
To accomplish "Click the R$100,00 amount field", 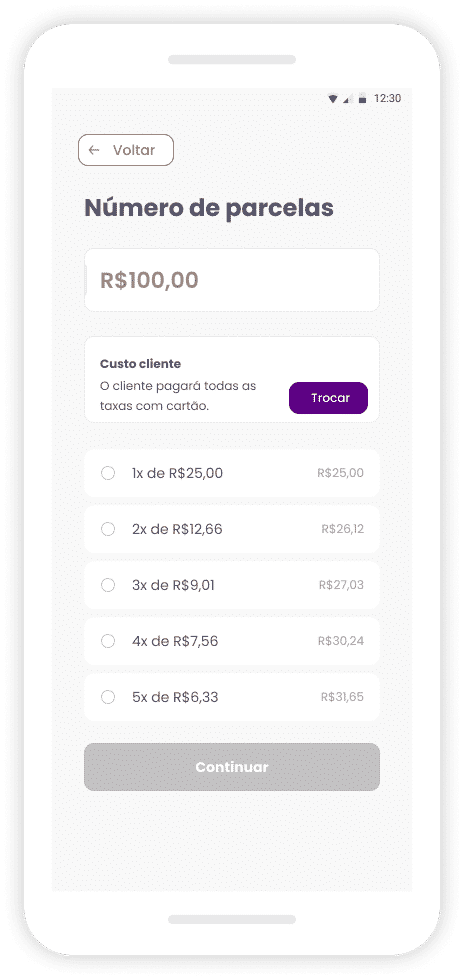I will [x=232, y=280].
